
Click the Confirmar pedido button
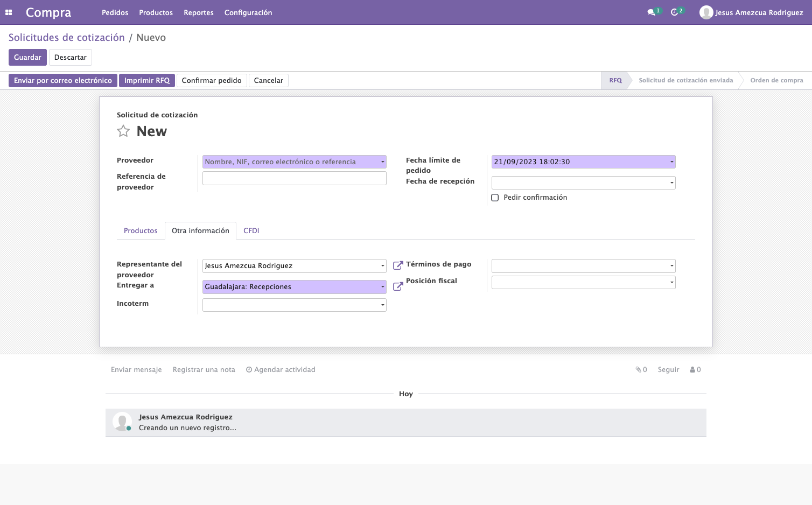[212, 80]
